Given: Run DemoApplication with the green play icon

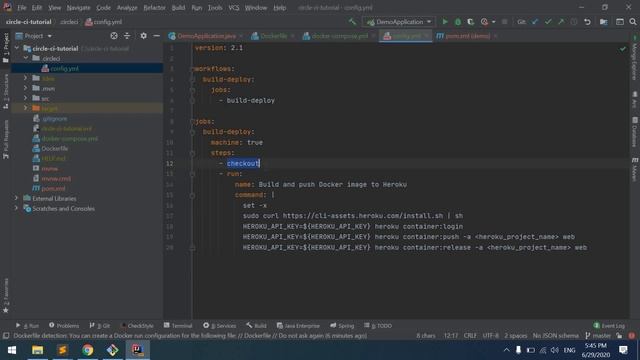Looking at the screenshot, I should click(445, 22).
